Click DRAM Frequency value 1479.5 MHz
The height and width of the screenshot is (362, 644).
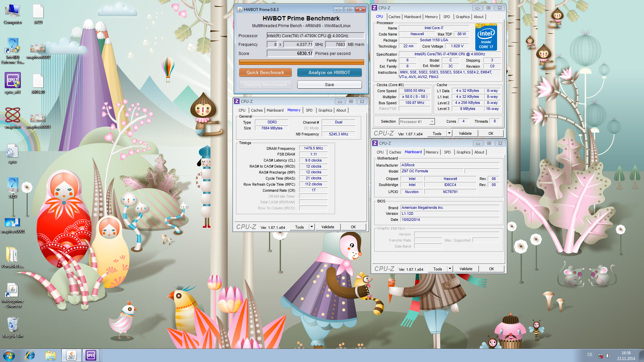tap(313, 148)
